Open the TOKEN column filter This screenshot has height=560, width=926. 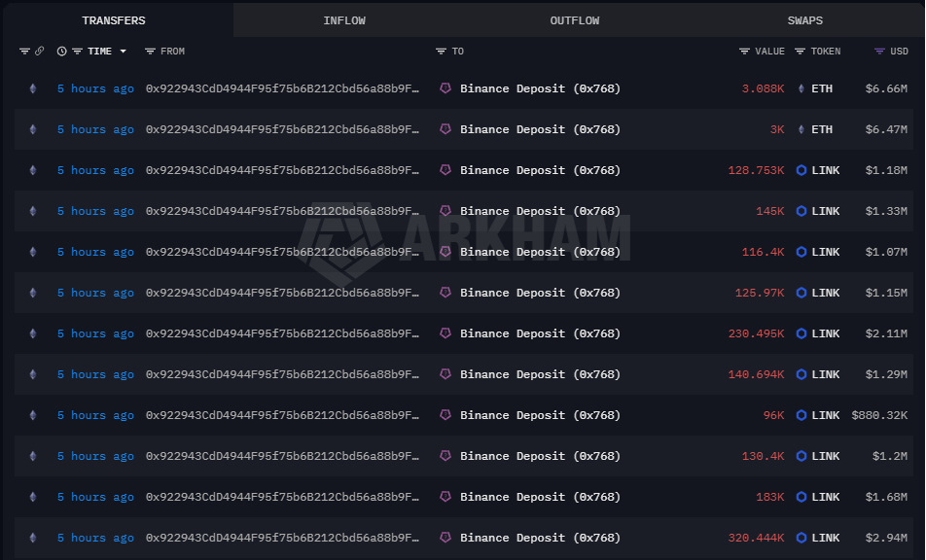[x=800, y=52]
